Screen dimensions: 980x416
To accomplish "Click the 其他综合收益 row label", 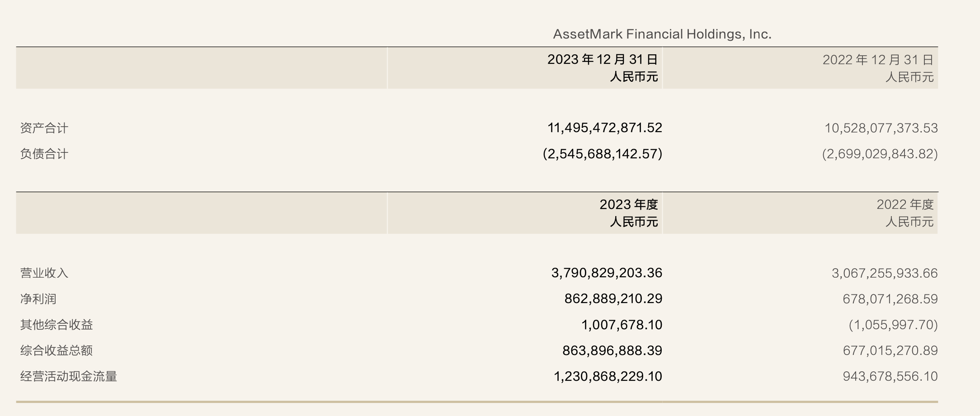I will coord(57,325).
